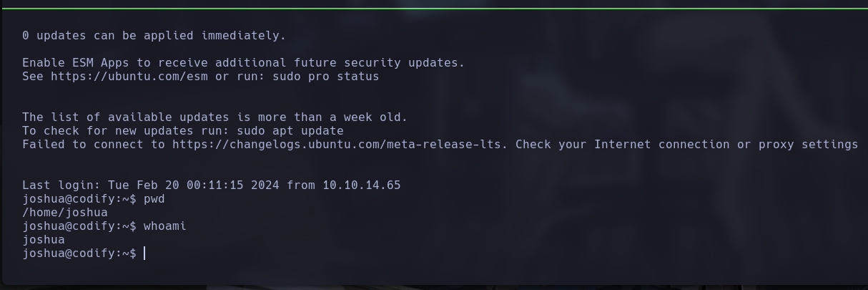868x290 pixels.
Task: Click the "Enable ESM Apps" message line
Action: click(x=243, y=62)
